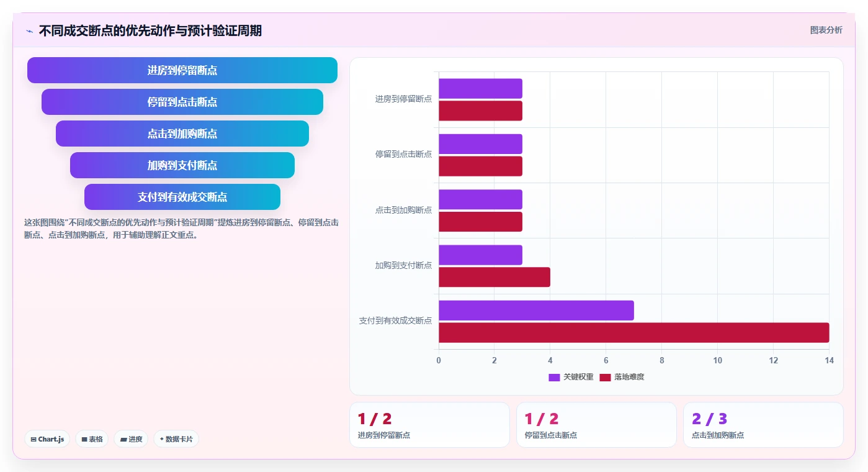
Task: Click the 数据卡片 tag
Action: pyautogui.click(x=176, y=439)
